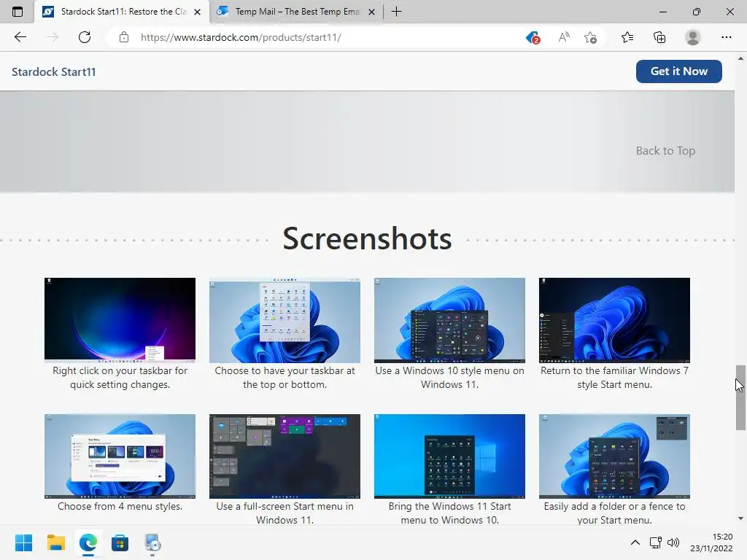Open the taskbar right-click settings screenshot
The width and height of the screenshot is (747, 560).
(120, 320)
